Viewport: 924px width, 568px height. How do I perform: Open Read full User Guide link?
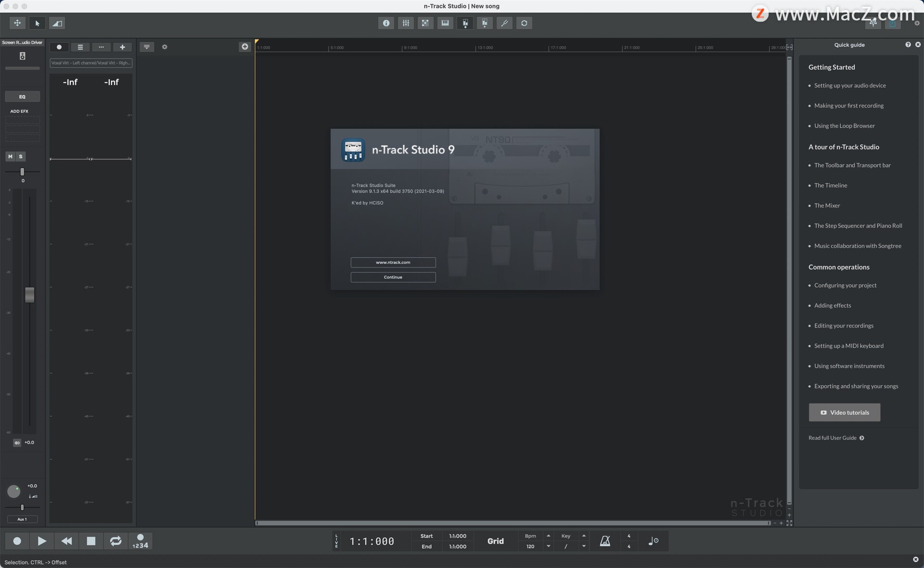point(836,438)
